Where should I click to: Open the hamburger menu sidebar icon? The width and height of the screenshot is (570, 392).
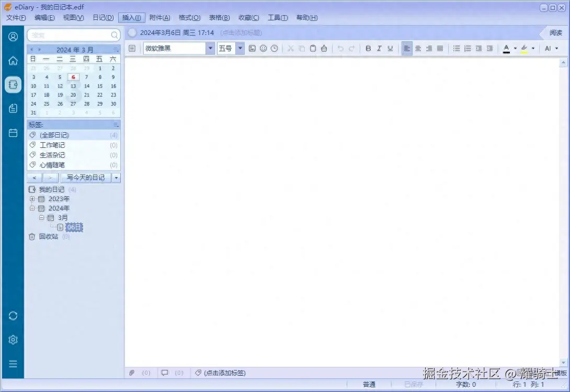point(13,364)
